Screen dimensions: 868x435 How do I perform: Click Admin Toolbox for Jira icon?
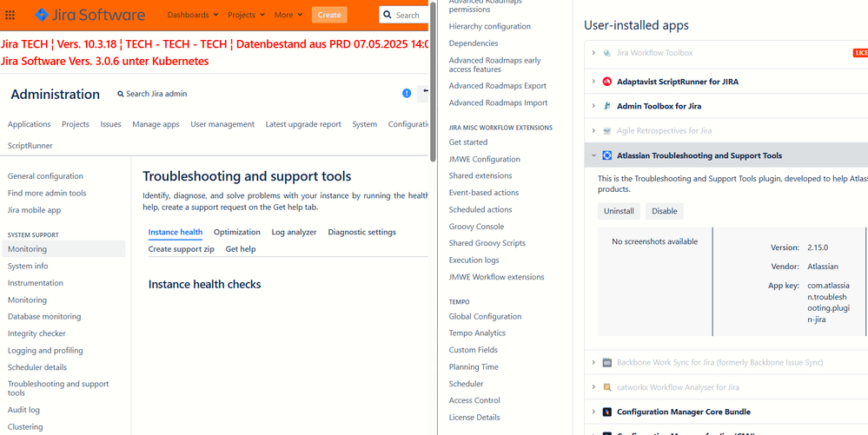607,106
